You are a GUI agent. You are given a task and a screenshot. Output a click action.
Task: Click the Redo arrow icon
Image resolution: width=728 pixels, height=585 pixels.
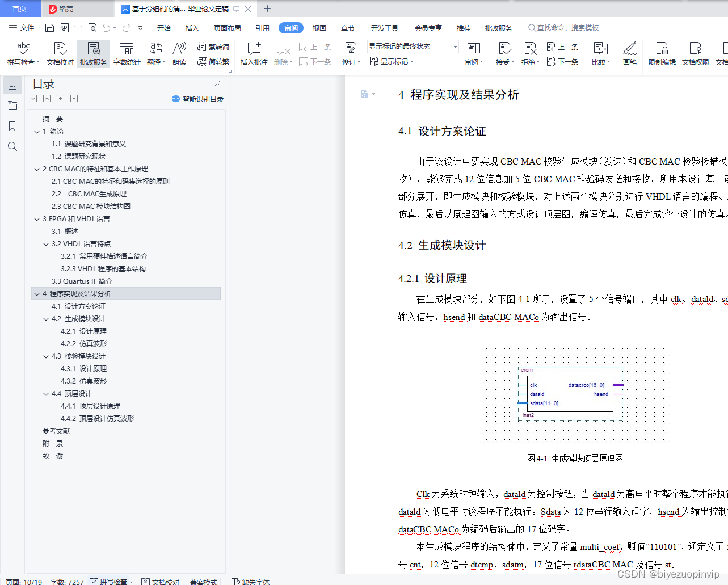pyautogui.click(x=126, y=28)
